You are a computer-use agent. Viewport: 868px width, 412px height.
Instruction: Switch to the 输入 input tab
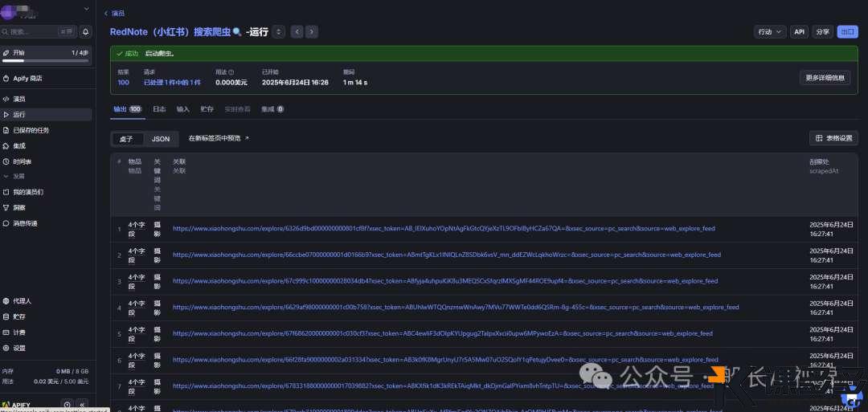pos(182,108)
